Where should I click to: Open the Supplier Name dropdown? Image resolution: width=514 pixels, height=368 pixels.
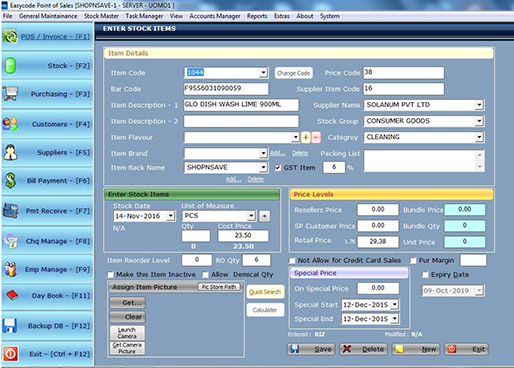click(479, 105)
